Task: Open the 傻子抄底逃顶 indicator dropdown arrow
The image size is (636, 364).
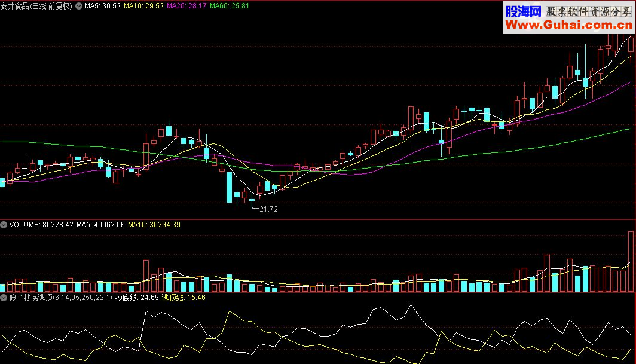Action: click(4, 298)
